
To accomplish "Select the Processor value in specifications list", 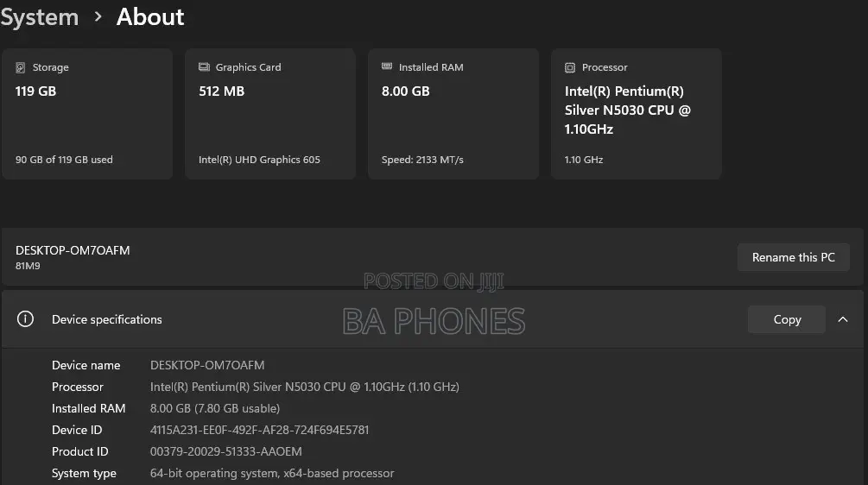I will tap(305, 387).
